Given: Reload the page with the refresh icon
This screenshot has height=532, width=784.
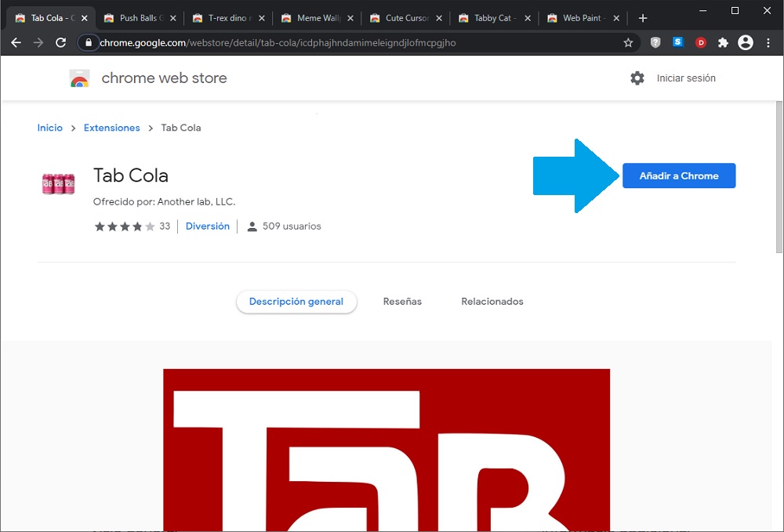Looking at the screenshot, I should [60, 43].
